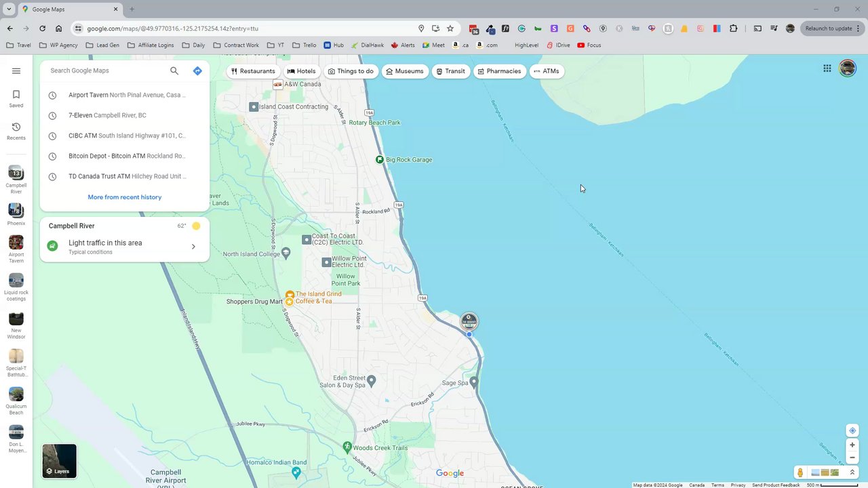
Task: Open the Travel bookmarks folder
Action: pyautogui.click(x=18, y=45)
